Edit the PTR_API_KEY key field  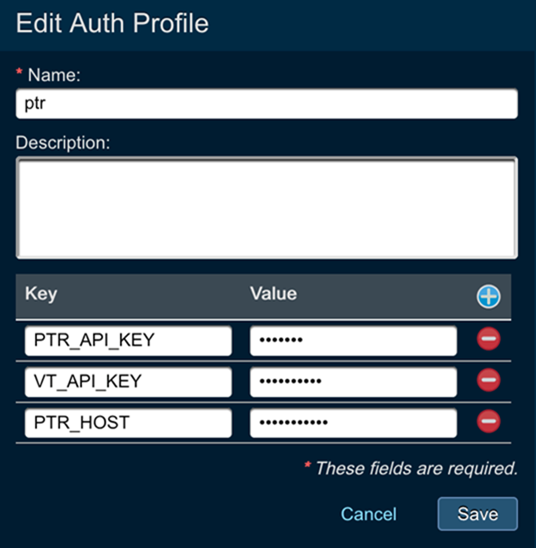click(x=128, y=341)
